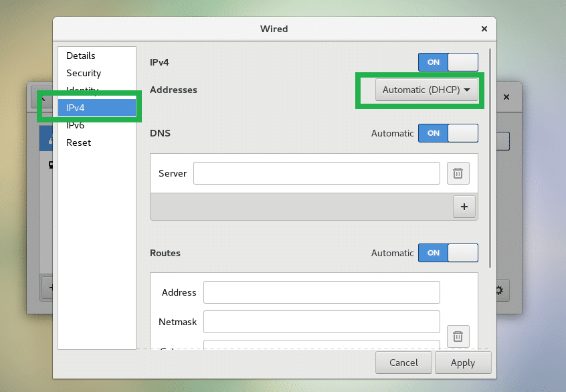Remove the route entry using trash icon
The height and width of the screenshot is (392, 566).
[458, 336]
